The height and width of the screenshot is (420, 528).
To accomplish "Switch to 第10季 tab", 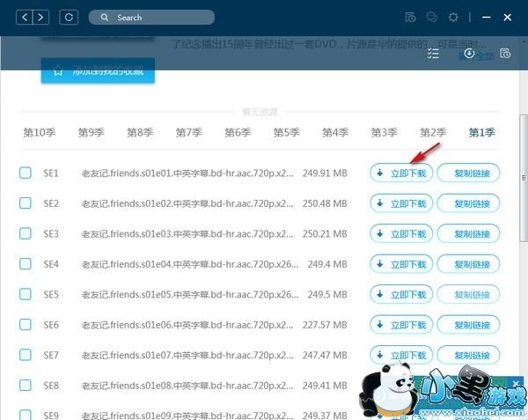I will 40,132.
